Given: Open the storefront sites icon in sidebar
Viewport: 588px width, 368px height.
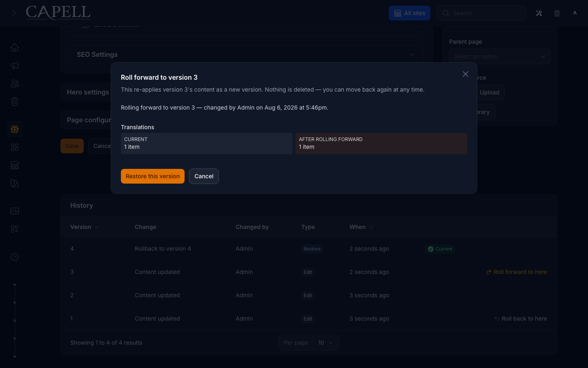Looking at the screenshot, I should coord(15,165).
